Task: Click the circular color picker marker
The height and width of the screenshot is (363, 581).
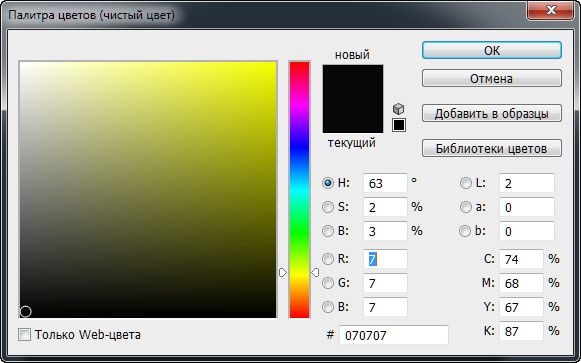Action: [26, 312]
